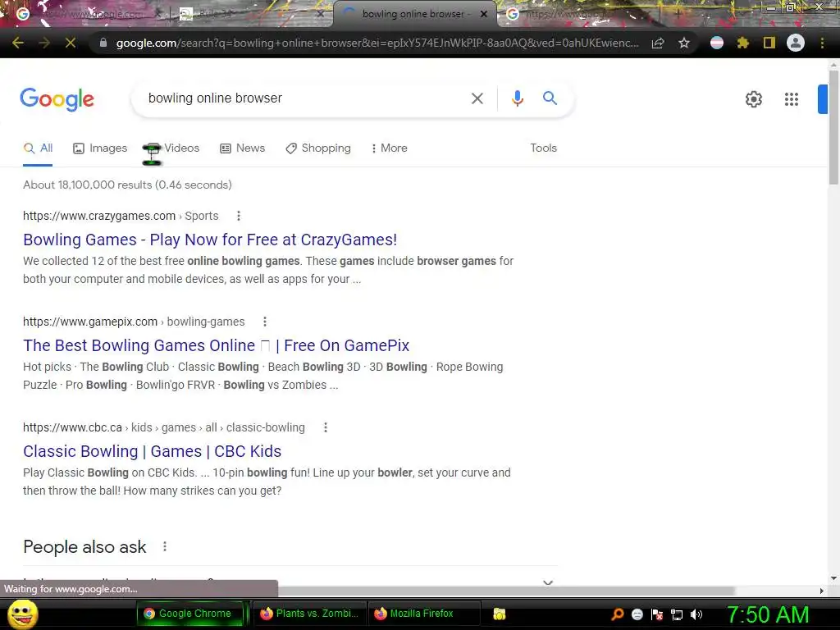The image size is (840, 630).
Task: Click the volume speaker tray icon
Action: pyautogui.click(x=696, y=614)
